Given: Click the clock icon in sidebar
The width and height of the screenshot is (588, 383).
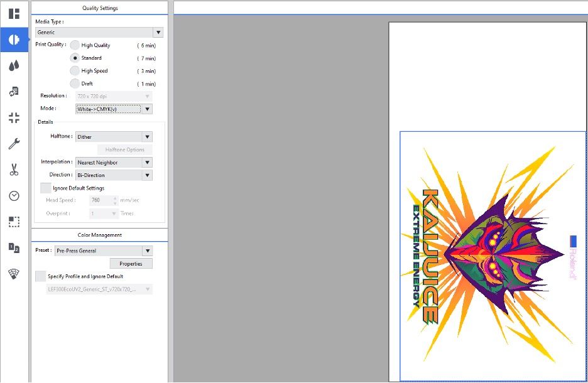Looking at the screenshot, I should click(14, 196).
